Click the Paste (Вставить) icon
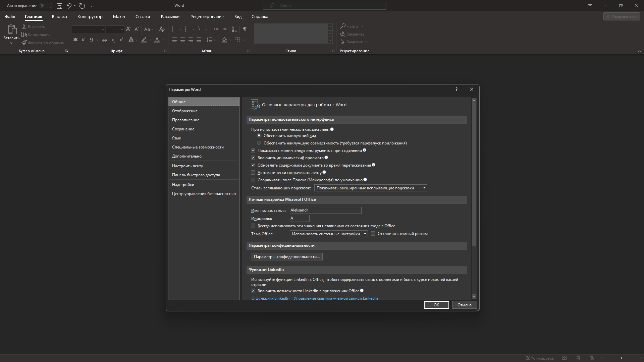The height and width of the screenshot is (362, 644). [x=11, y=30]
